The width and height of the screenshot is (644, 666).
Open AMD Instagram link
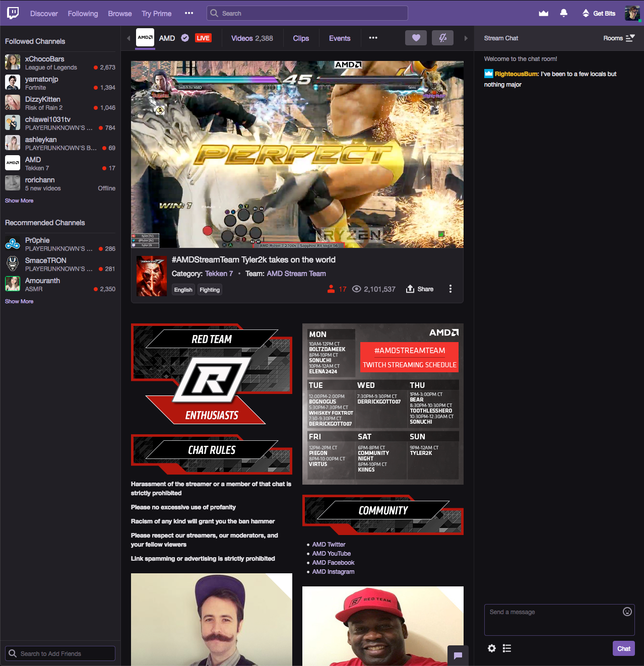coord(333,572)
